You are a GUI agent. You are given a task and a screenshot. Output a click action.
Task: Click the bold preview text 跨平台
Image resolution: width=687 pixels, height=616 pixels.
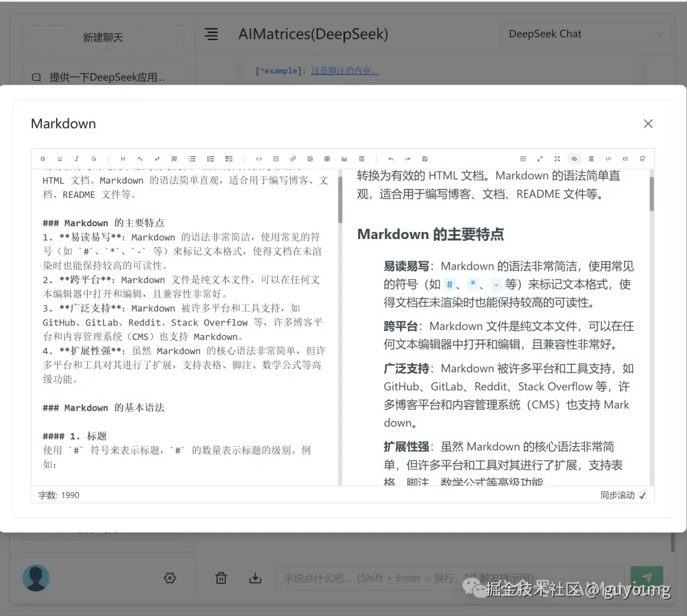(401, 326)
